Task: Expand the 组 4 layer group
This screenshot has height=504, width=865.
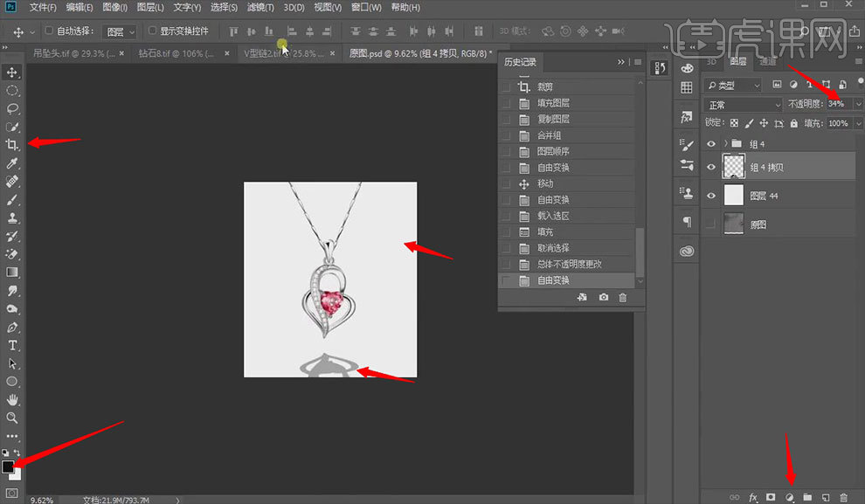Action: click(725, 143)
